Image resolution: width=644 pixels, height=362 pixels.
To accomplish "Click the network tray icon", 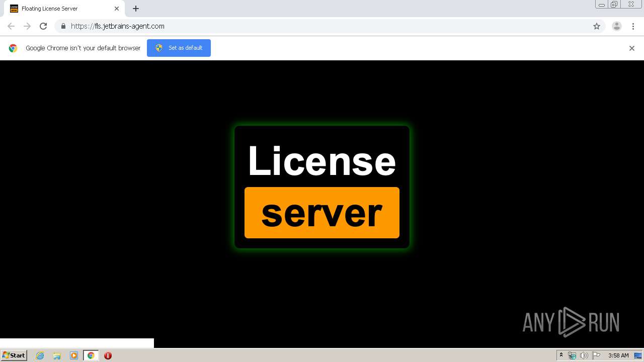I will [x=572, y=355].
